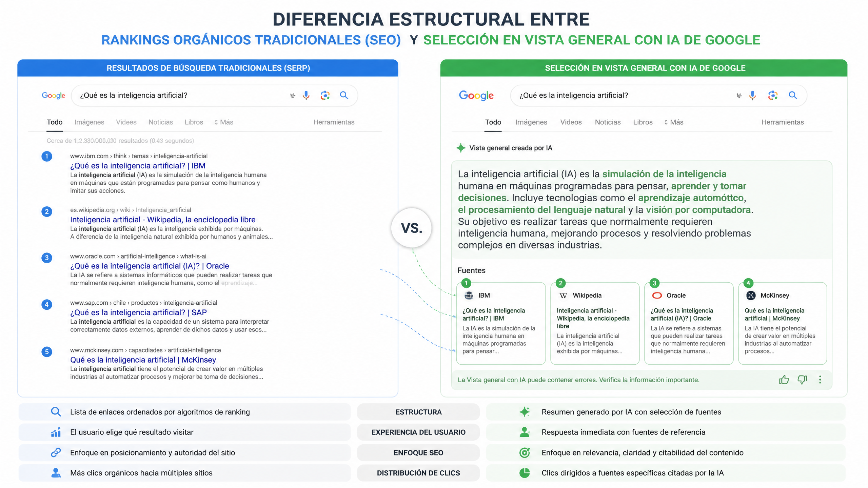Click the Wikipedia source card title link
The height and width of the screenshot is (488, 868).
coord(593,318)
